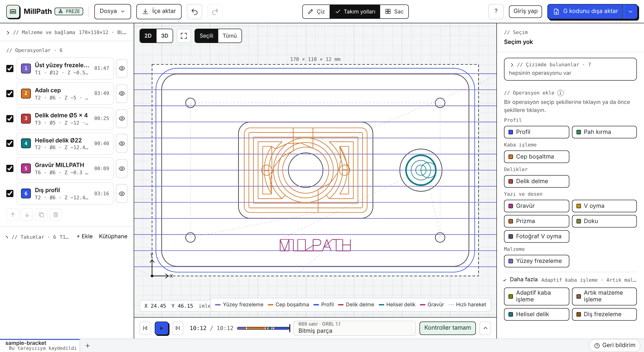Image resolution: width=644 pixels, height=352 pixels.
Task: Skip to end of simulation
Action: (x=178, y=328)
